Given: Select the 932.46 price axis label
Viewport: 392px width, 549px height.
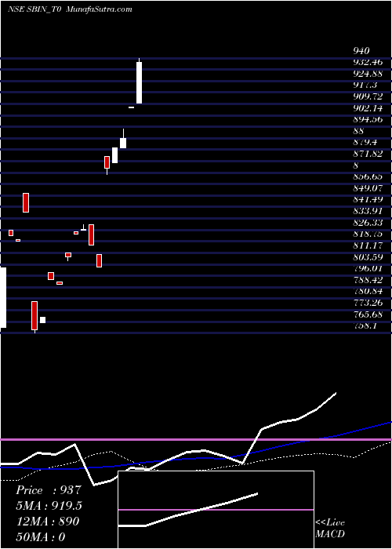Looking at the screenshot, I should point(368,62).
